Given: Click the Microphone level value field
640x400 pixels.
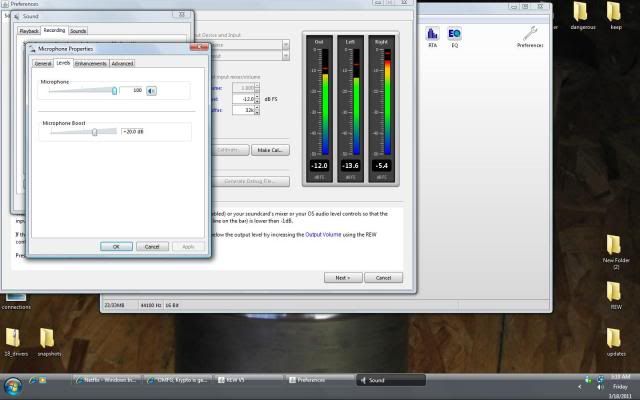Looking at the screenshot, I should pyautogui.click(x=131, y=90).
